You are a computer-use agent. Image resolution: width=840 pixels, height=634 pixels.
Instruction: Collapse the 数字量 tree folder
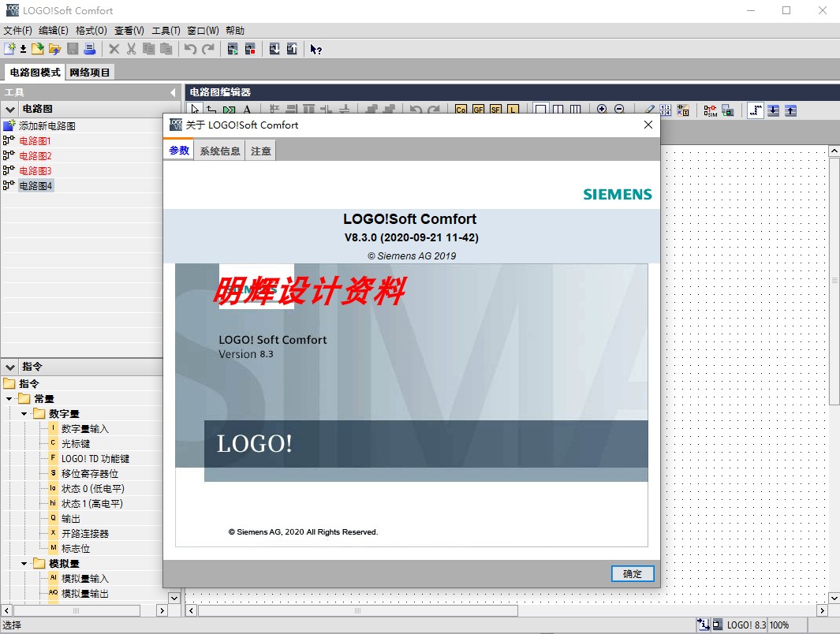(24, 414)
